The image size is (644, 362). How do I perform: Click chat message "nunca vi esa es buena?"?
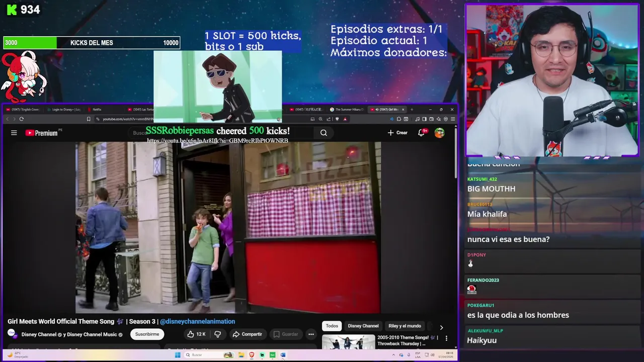(508, 239)
